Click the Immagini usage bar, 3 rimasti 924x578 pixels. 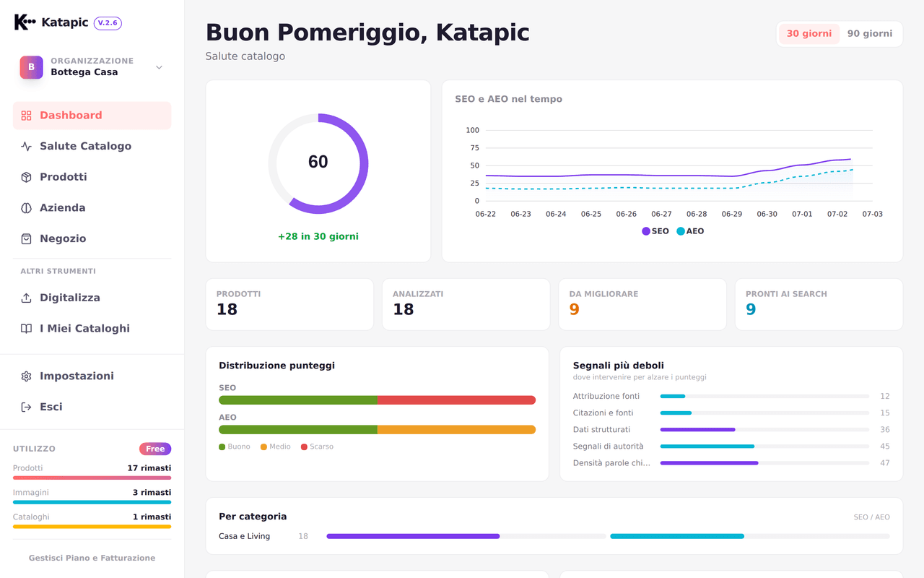92,502
